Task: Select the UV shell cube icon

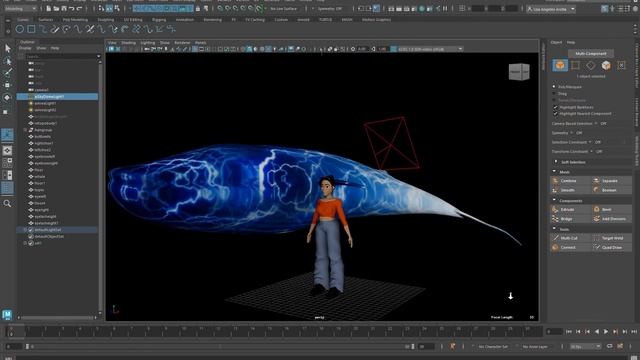Action: pos(606,65)
